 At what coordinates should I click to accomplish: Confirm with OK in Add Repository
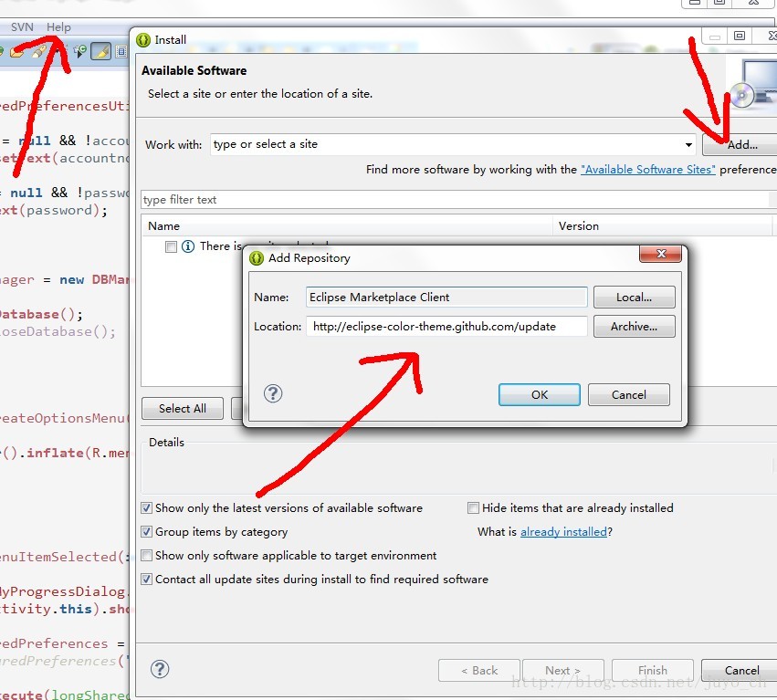(539, 395)
